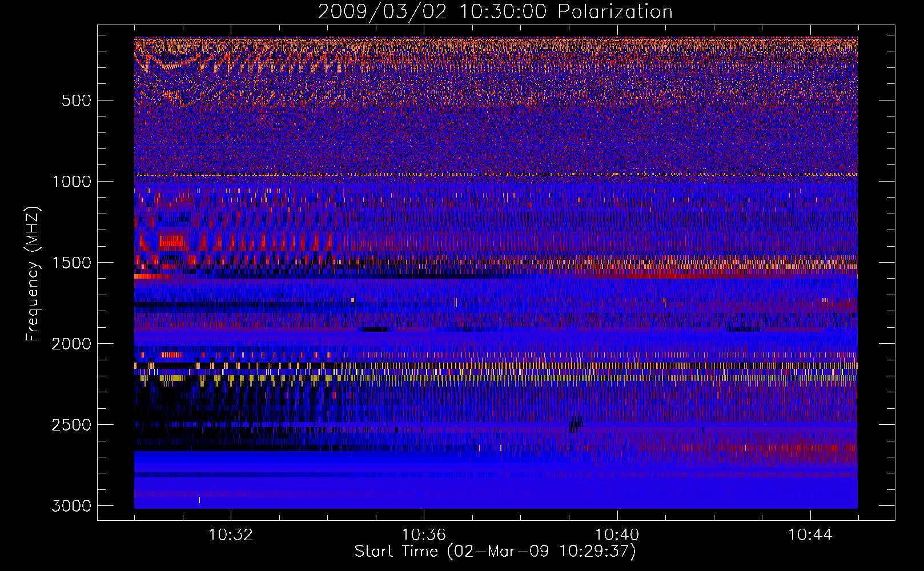Image resolution: width=924 pixels, height=571 pixels.
Task: Click the 500 frequency tick label
Action: pos(76,100)
